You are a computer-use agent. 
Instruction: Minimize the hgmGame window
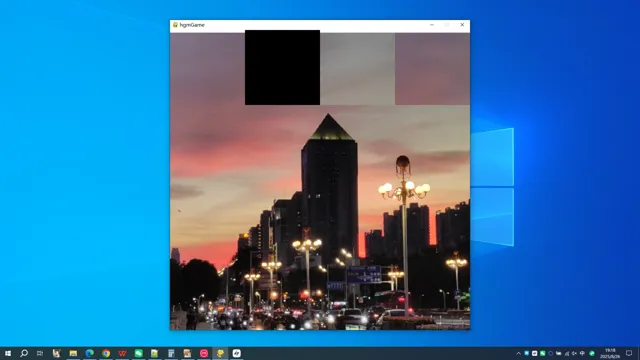pyautogui.click(x=432, y=25)
